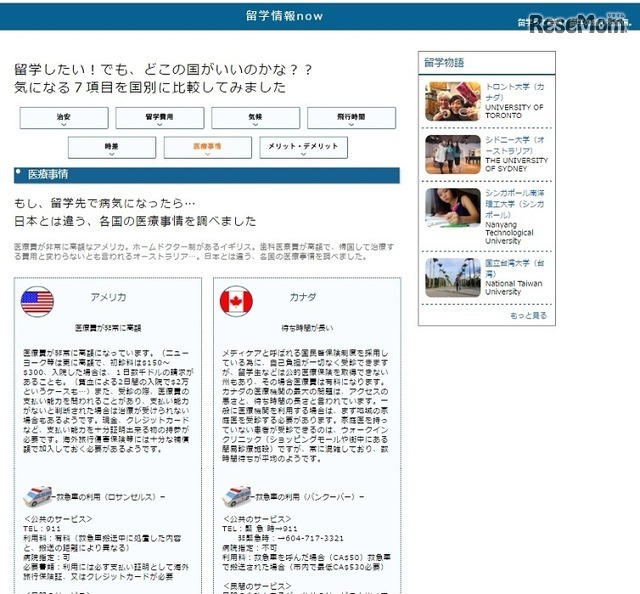Click the 救急車の利用(バンクーバー) label
This screenshot has height=594, width=640.
pyautogui.click(x=309, y=497)
